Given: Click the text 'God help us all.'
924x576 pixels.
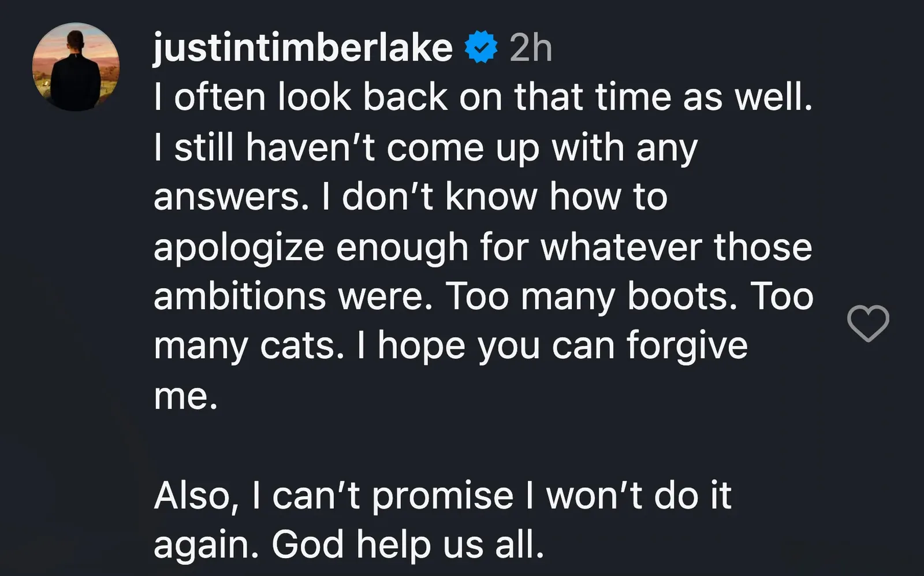Looking at the screenshot, I should (x=408, y=545).
